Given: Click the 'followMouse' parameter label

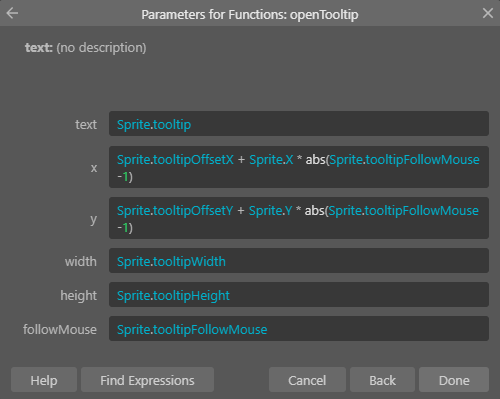Looking at the screenshot, I should 60,329.
